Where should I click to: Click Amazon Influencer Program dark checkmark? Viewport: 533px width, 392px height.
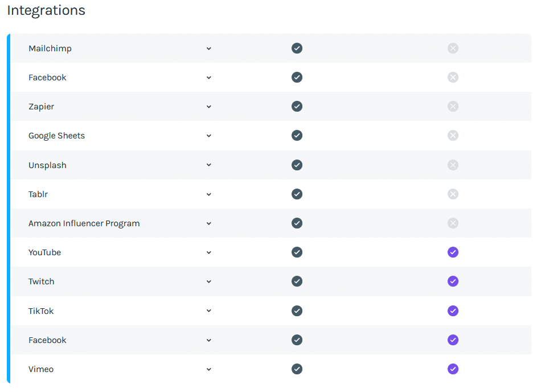(297, 223)
